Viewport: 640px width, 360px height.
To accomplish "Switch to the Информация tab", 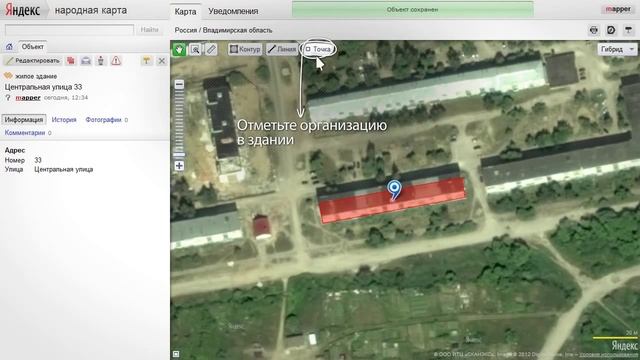I will pos(24,120).
